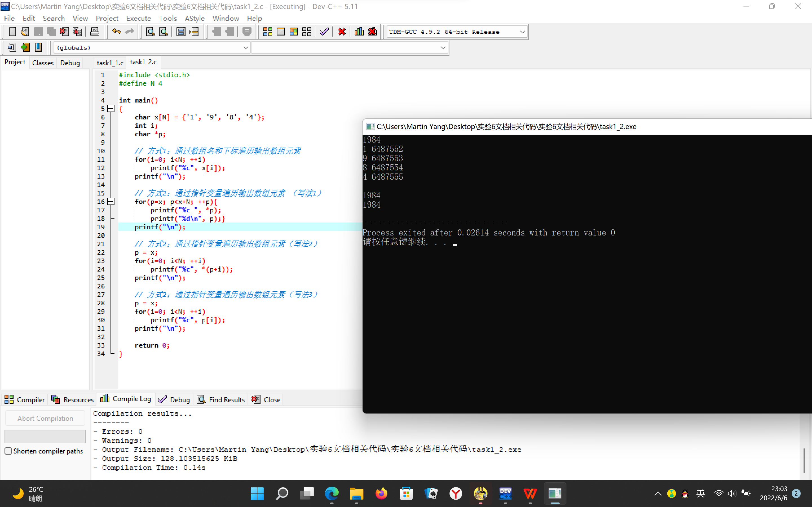This screenshot has height=507, width=812.
Task: Open the Find Results bottom tab
Action: click(221, 400)
